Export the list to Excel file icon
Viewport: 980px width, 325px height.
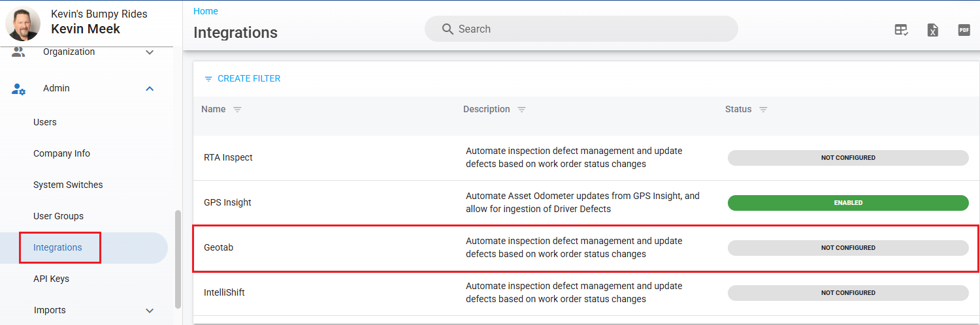pyautogui.click(x=933, y=29)
